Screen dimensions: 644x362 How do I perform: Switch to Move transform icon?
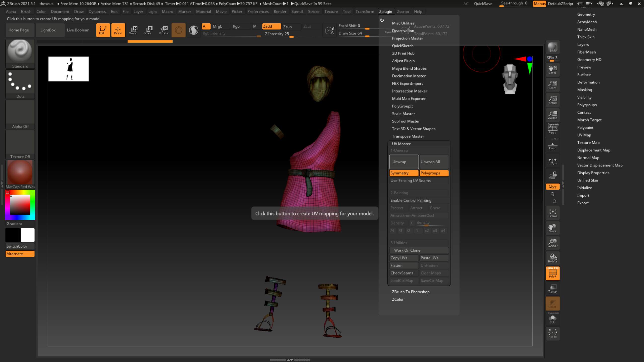(133, 30)
